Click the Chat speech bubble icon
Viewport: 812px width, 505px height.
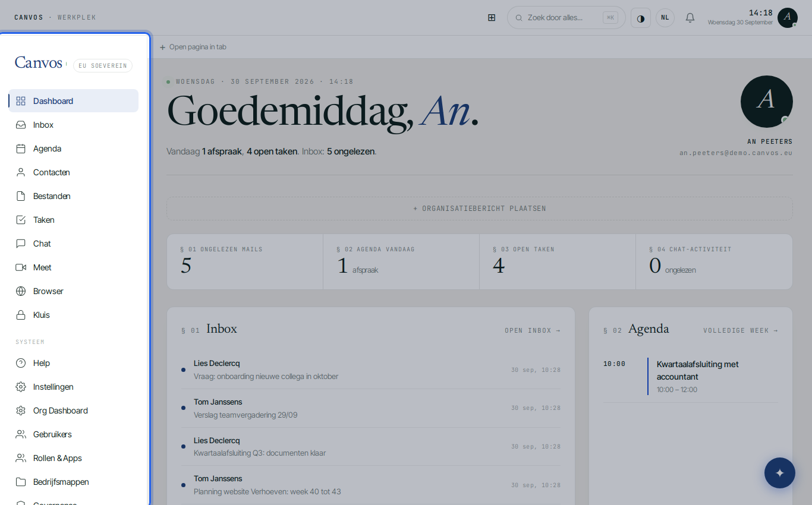click(21, 244)
